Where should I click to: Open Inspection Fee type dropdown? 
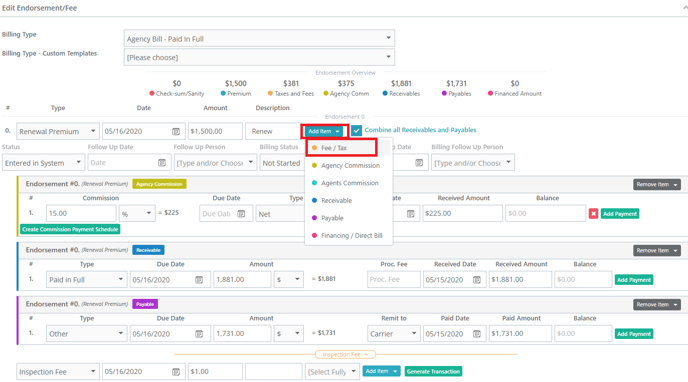58,371
